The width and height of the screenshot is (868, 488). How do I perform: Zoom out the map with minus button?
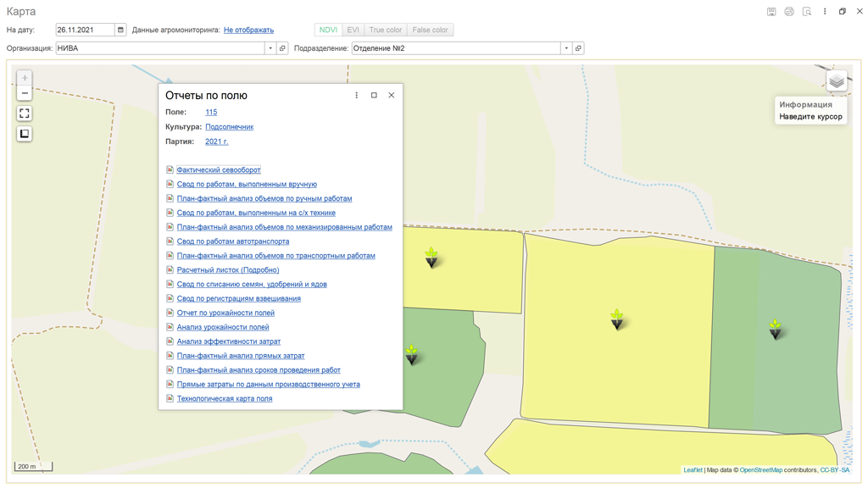click(x=25, y=93)
